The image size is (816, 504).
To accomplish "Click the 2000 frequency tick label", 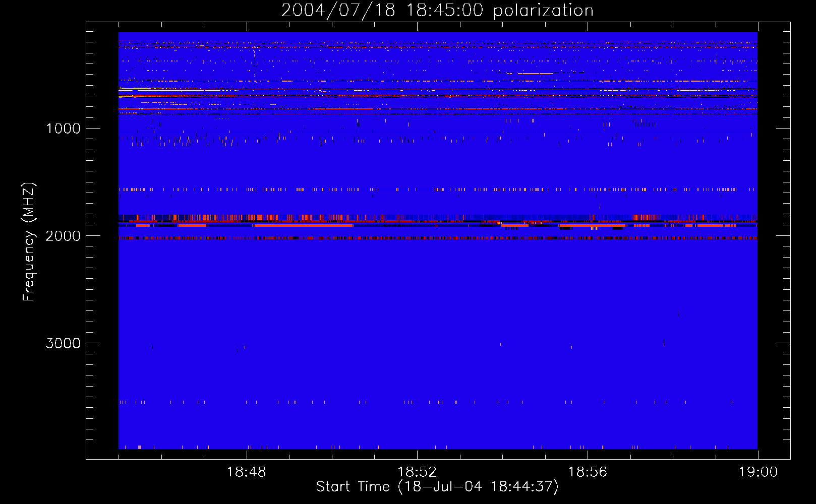I will (63, 236).
